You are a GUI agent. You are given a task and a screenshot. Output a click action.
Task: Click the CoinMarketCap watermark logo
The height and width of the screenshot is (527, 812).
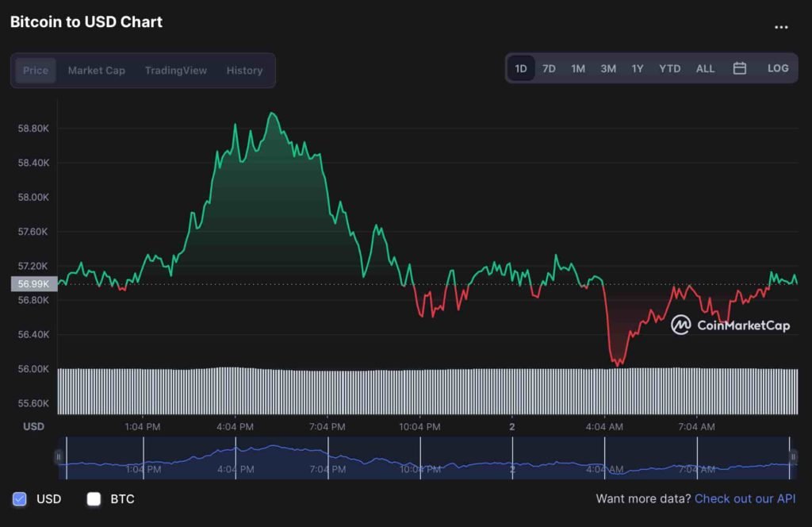[682, 325]
